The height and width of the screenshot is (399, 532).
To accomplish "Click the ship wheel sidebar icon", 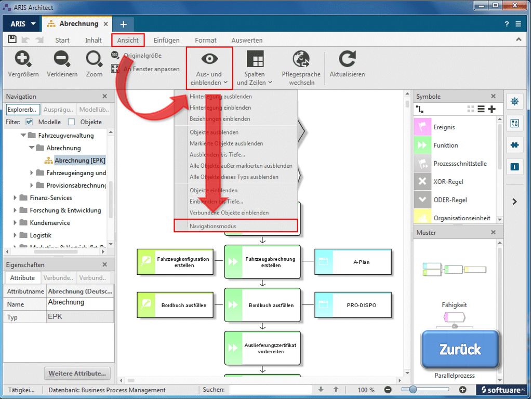I will click(515, 101).
